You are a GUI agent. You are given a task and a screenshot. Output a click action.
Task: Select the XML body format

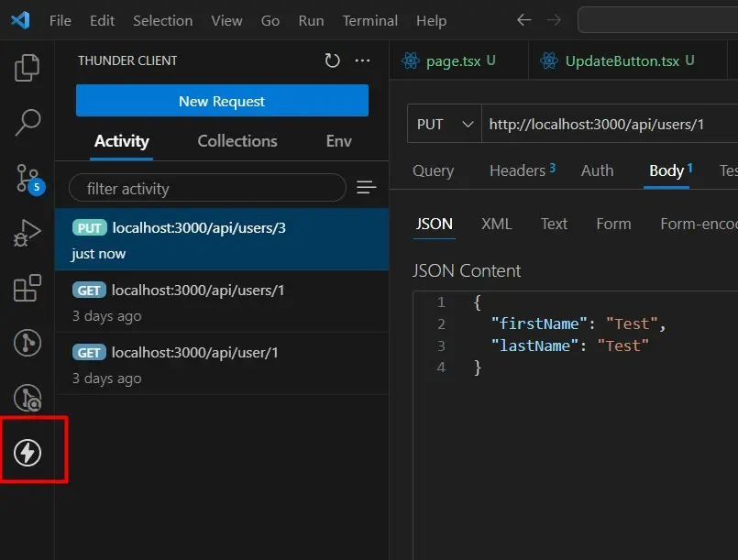(496, 224)
